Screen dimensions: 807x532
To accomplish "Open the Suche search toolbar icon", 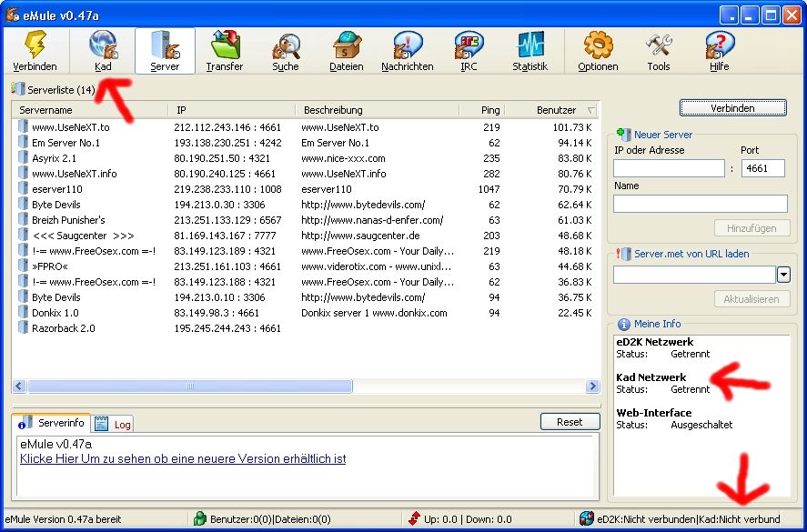I will (286, 46).
